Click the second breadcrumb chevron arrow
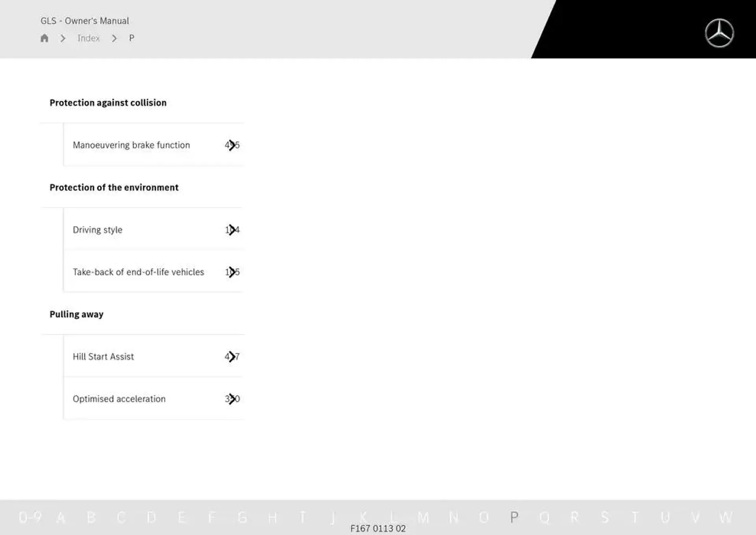The image size is (756, 535). [114, 38]
